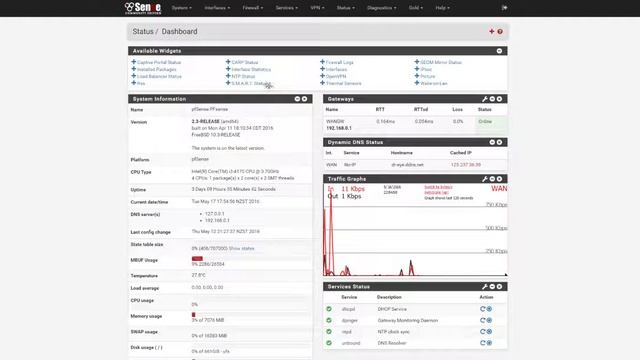The image size is (640, 360).
Task: Add the Interface Statistics widget link
Action: tap(249, 69)
